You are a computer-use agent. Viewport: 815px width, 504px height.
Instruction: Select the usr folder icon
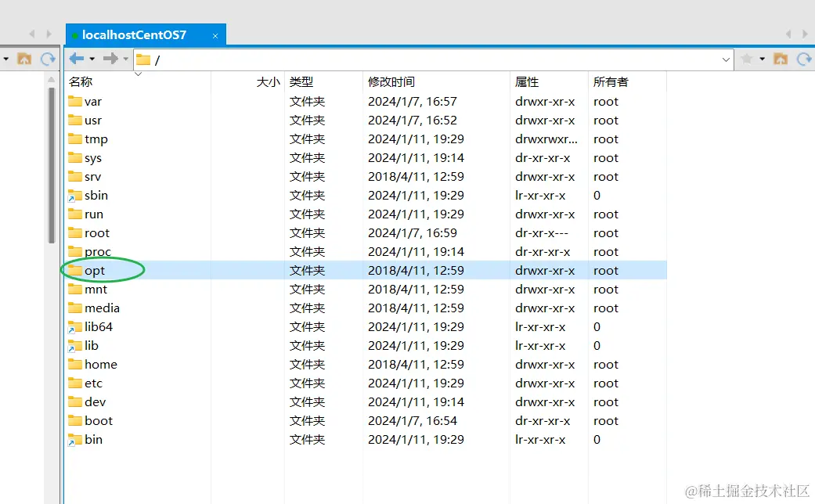[75, 120]
